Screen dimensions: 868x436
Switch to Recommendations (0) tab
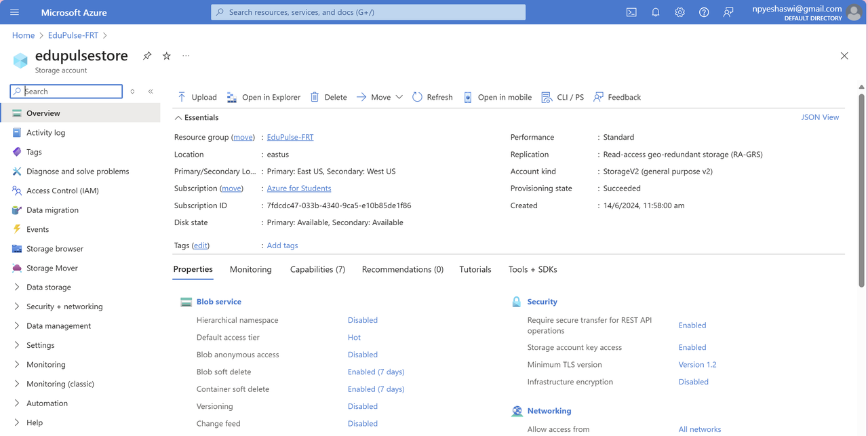coord(403,269)
